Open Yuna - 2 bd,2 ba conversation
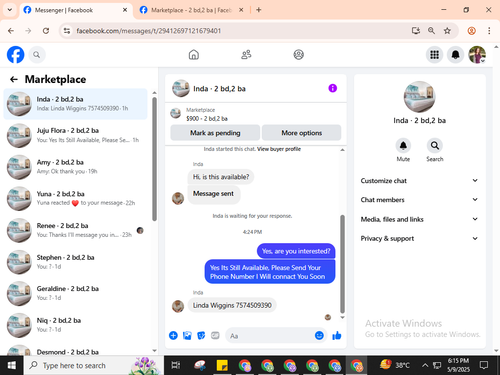The height and width of the screenshot is (375, 500). pyautogui.click(x=75, y=199)
